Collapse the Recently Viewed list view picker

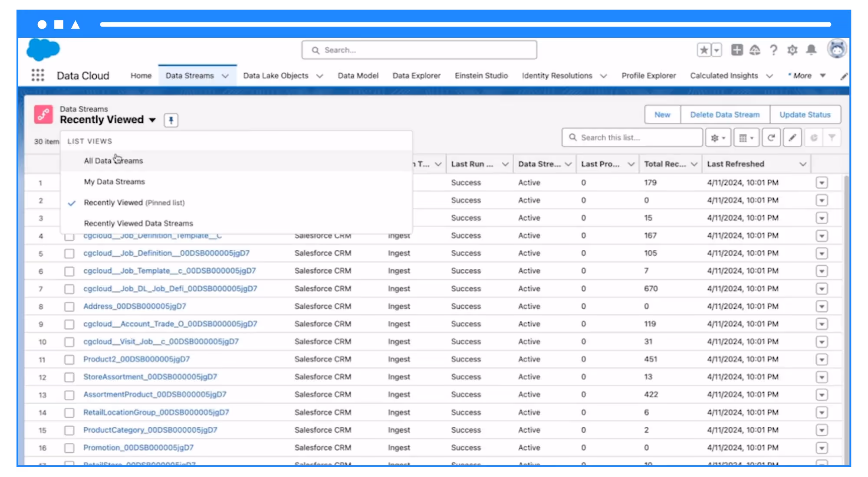point(152,120)
